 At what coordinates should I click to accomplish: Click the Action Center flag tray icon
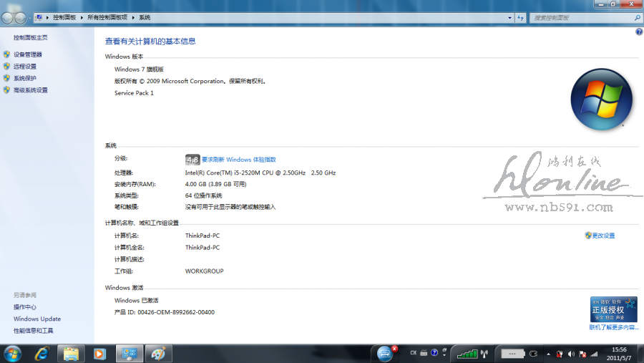(582, 354)
